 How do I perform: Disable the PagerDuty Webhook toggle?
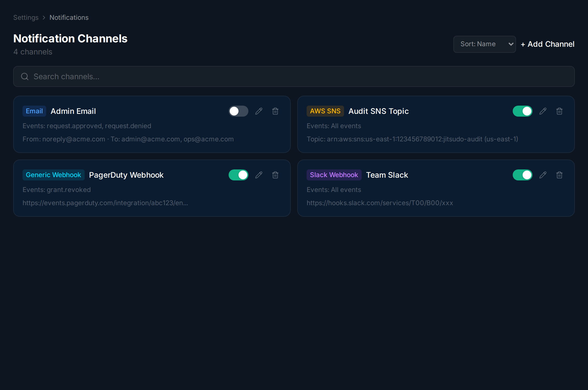click(238, 175)
